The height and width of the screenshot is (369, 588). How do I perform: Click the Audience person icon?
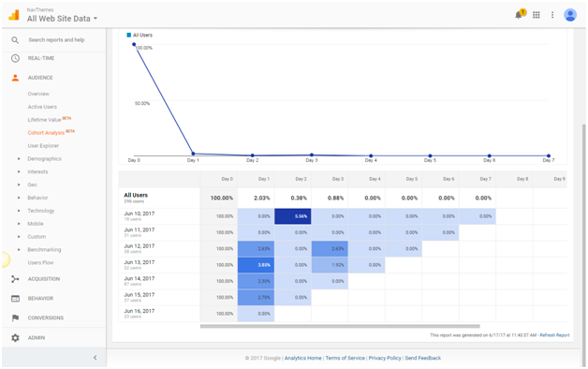click(x=15, y=78)
